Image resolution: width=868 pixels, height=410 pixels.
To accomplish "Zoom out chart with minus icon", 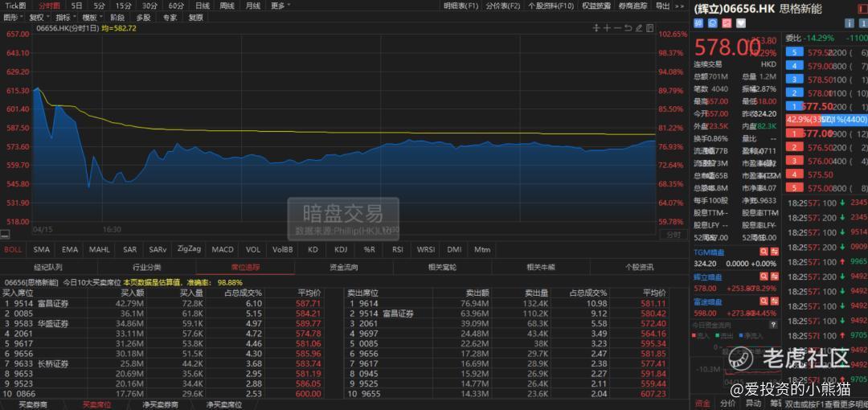I will tap(618, 27).
